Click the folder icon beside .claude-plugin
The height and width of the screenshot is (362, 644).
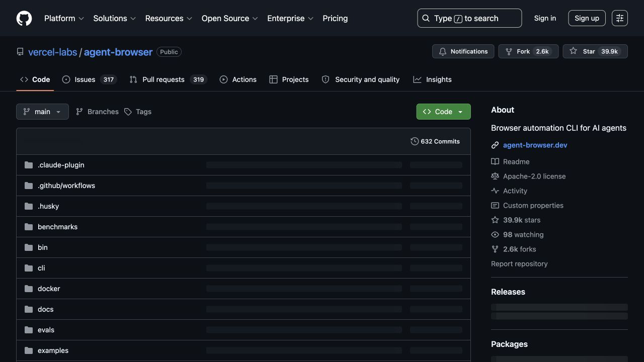tap(29, 165)
